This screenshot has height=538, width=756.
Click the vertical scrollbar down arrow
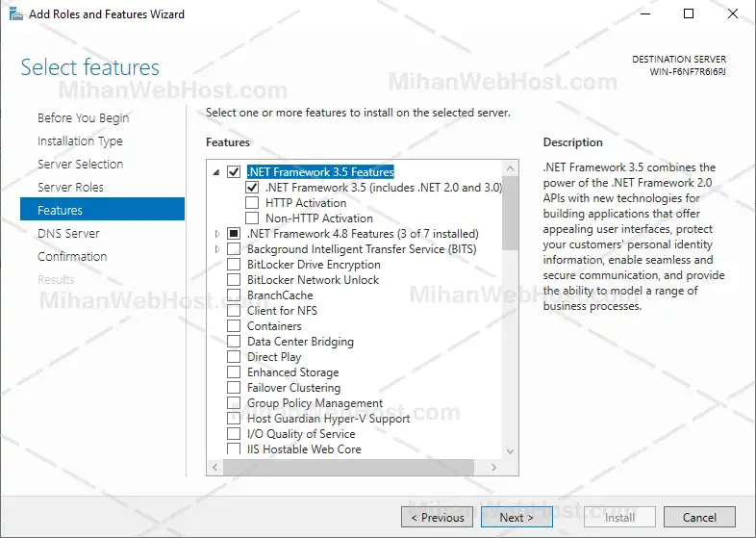(x=511, y=448)
